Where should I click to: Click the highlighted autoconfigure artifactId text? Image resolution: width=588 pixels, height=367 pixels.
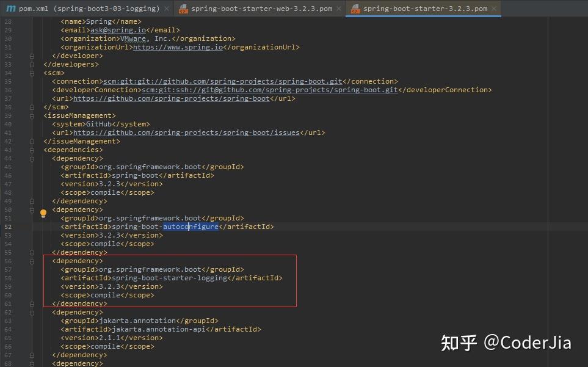point(191,226)
